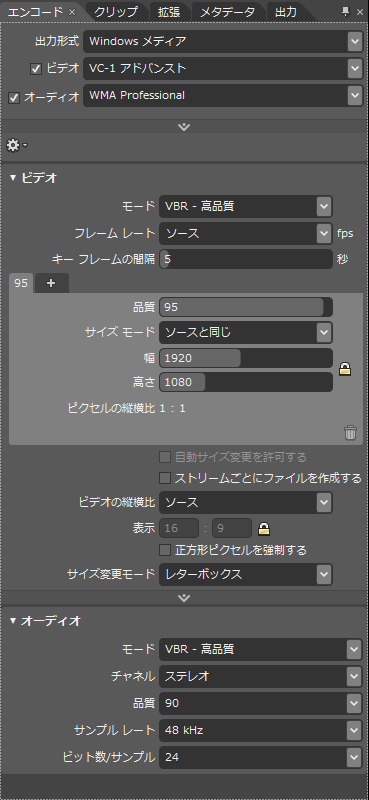Close the エンコード tab with its x

point(72,12)
